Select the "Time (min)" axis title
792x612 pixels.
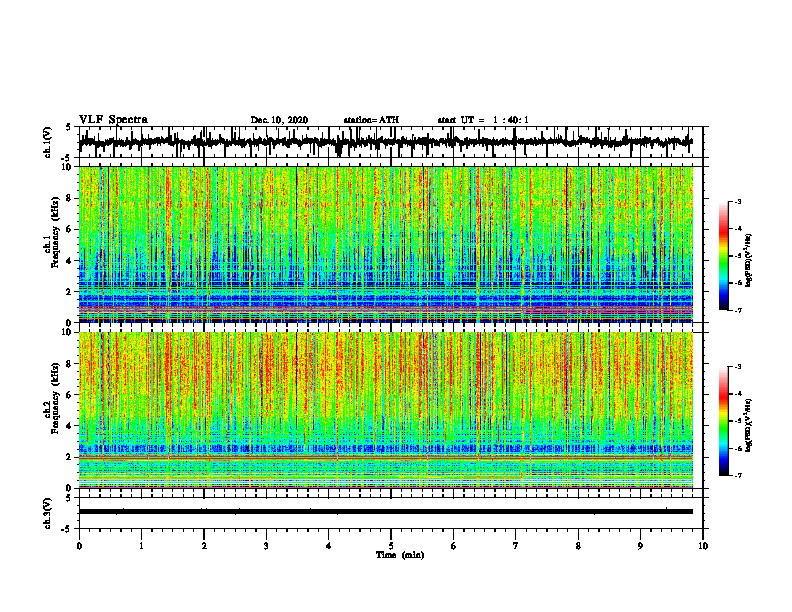[x=400, y=555]
